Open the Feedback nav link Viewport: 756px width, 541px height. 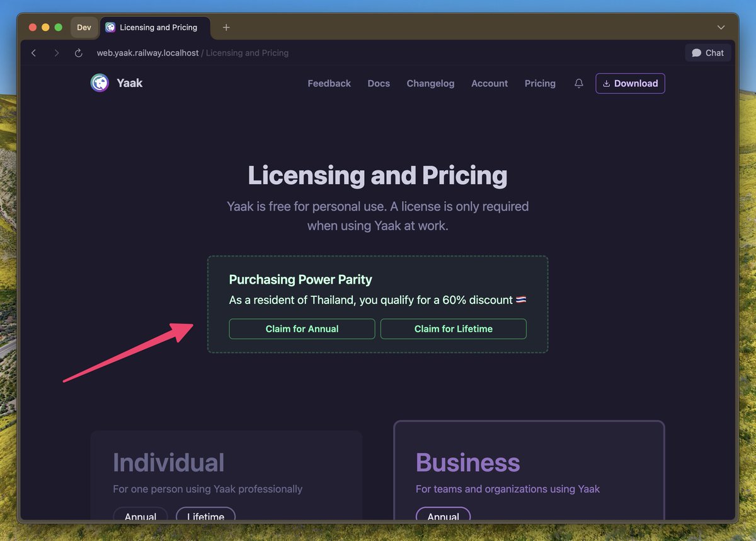(x=329, y=83)
